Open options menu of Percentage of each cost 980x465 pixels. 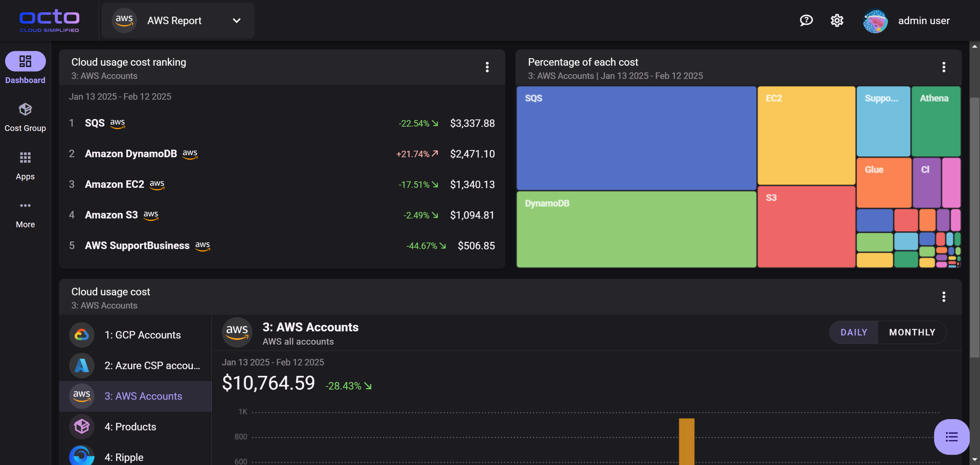pos(944,67)
